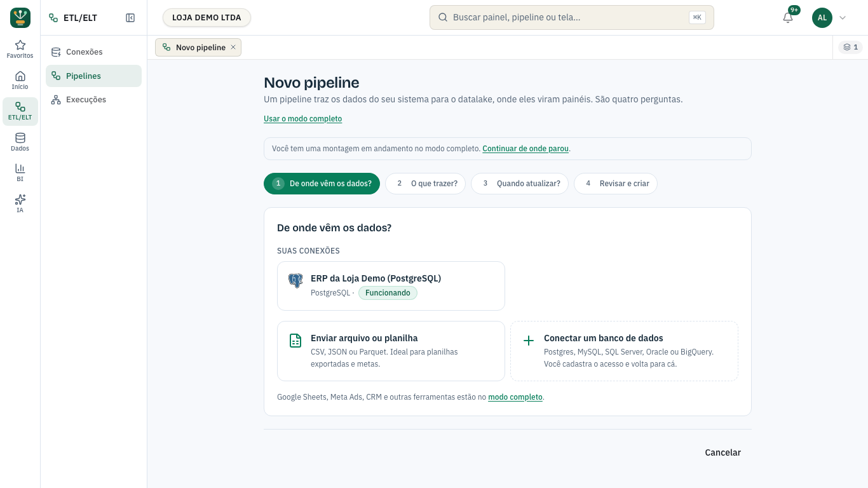This screenshot has width=868, height=488.
Task: Select ETL/ELT in the icon rail
Action: [20, 111]
